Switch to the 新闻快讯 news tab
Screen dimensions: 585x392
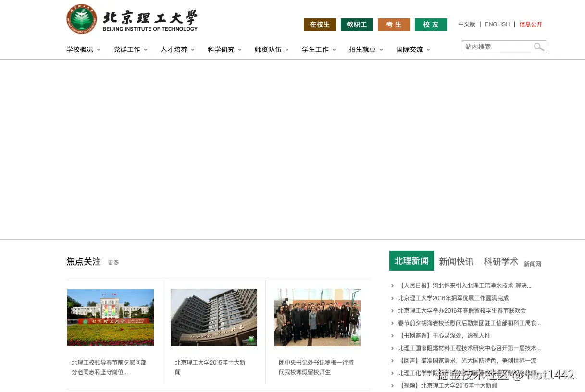tap(456, 261)
